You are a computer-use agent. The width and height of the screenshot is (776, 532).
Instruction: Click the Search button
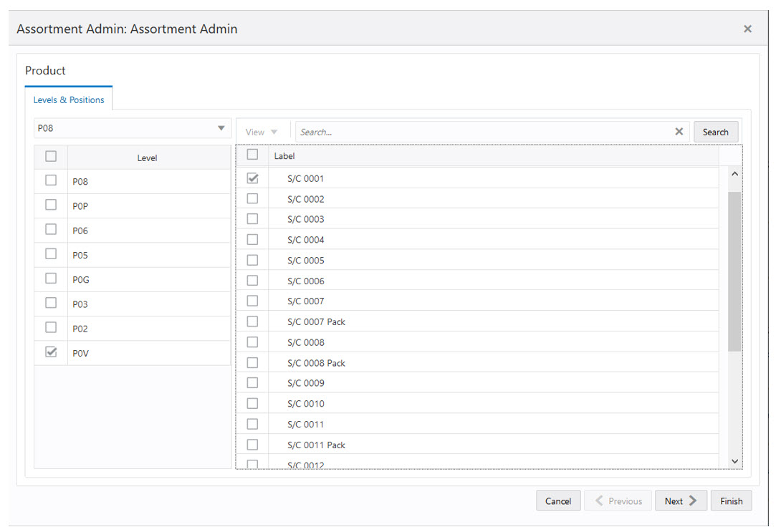716,131
